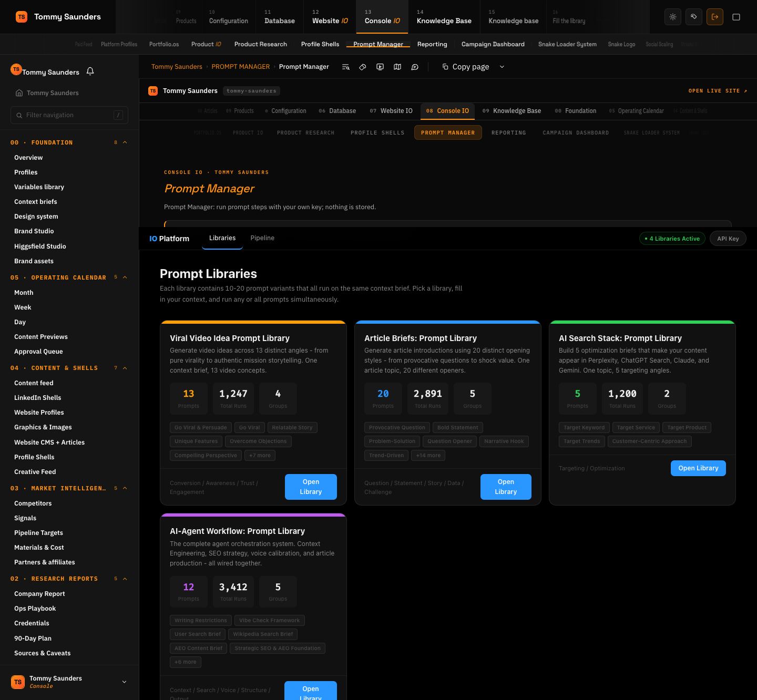The image size is (757, 700).
Task: Click the square panel icon at top right
Action: 736,17
